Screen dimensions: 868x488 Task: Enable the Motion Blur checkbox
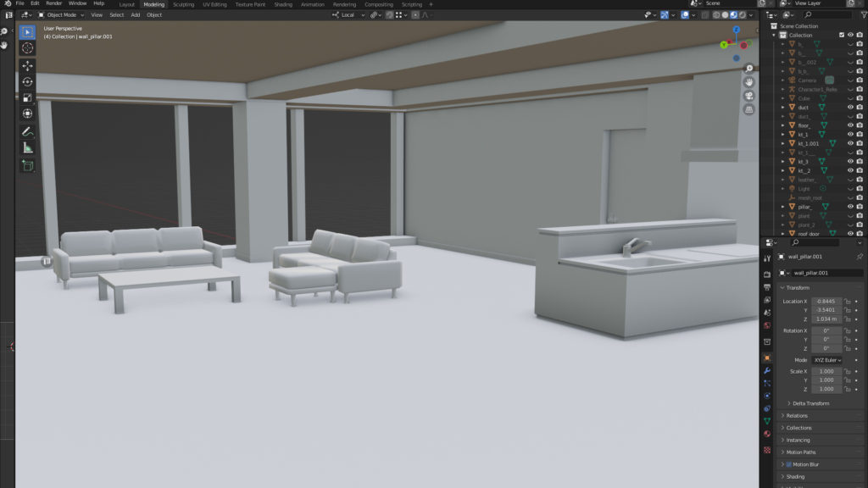789,464
